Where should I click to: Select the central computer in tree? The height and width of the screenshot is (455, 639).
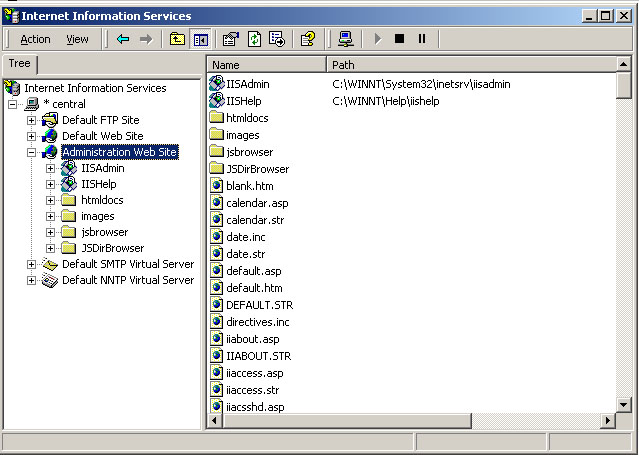click(65, 104)
